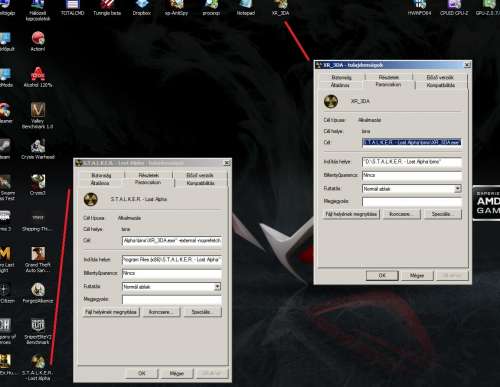Select the S.T.A.L.K.E.R. - Lost Alpha desktop icon
The width and height of the screenshot is (500, 387).
(38, 367)
